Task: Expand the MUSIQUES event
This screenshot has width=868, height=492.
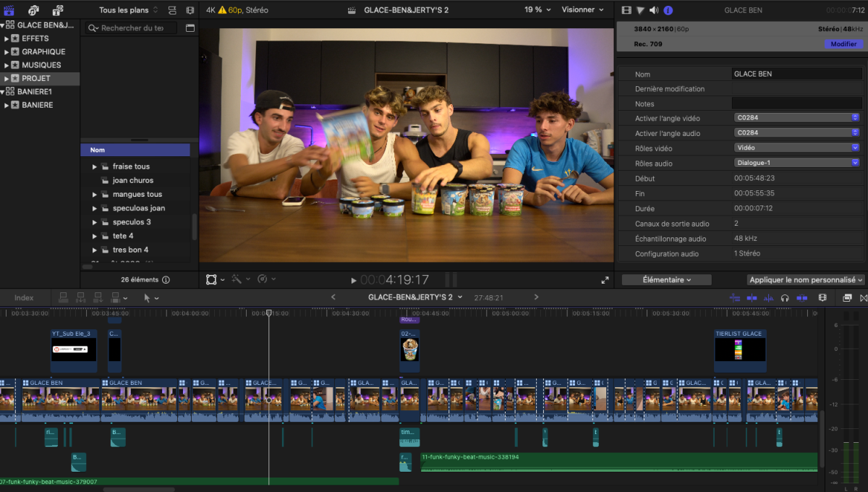Action: coord(7,65)
